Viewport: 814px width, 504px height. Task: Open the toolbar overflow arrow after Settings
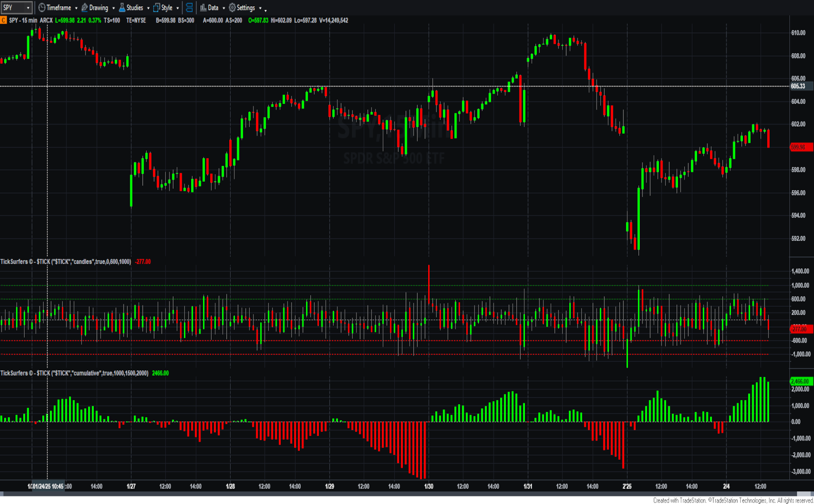(266, 10)
